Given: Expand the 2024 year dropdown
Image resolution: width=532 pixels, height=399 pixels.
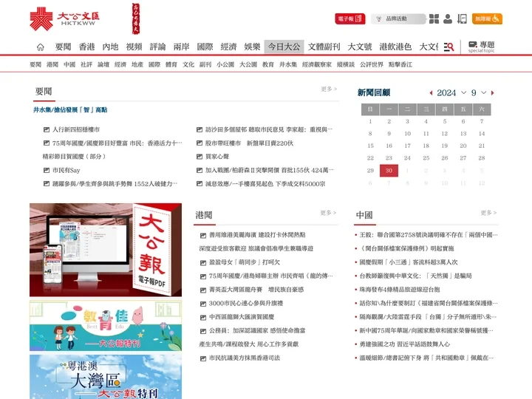Looking at the screenshot, I should [451, 93].
